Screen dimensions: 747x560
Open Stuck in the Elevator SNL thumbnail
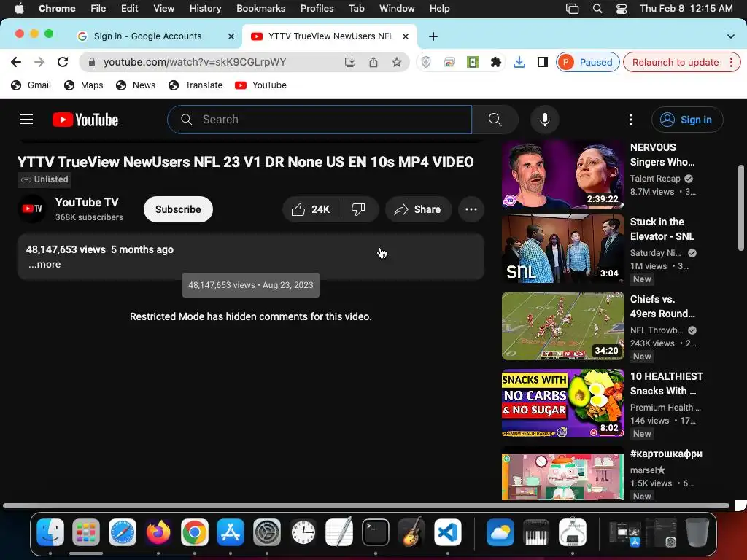point(562,249)
